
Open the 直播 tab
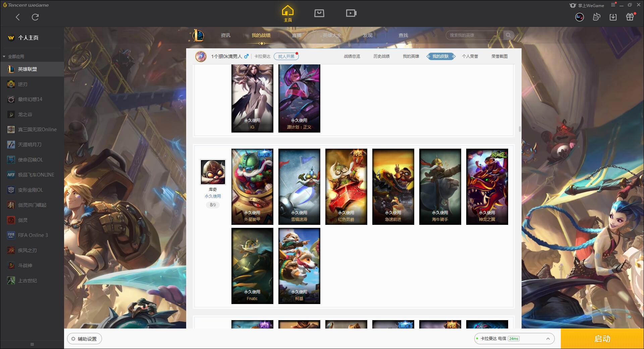(297, 35)
